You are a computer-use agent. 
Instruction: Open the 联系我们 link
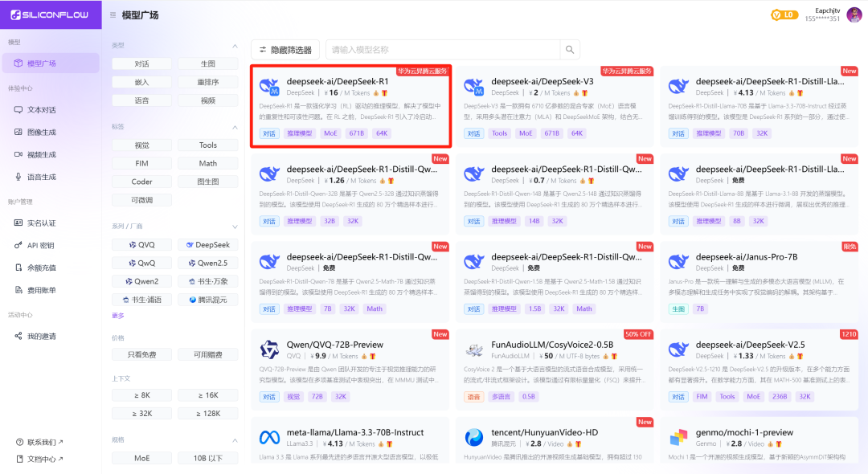[x=42, y=442]
